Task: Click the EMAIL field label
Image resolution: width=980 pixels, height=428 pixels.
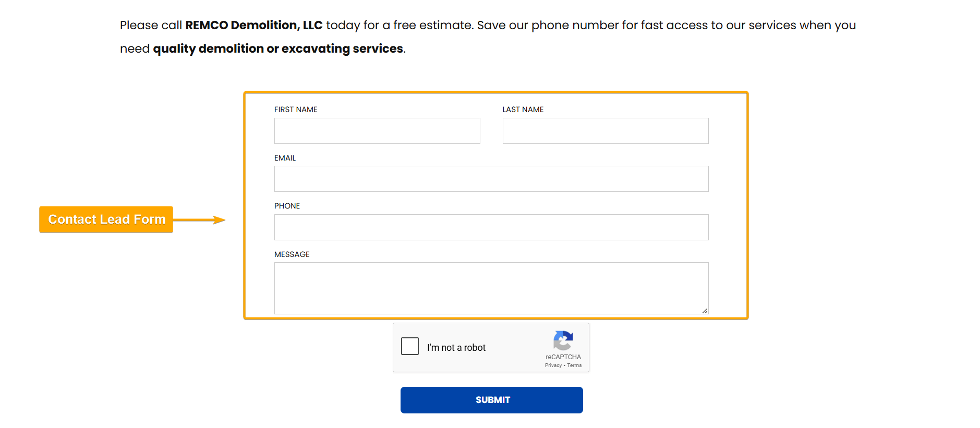Action: tap(285, 157)
